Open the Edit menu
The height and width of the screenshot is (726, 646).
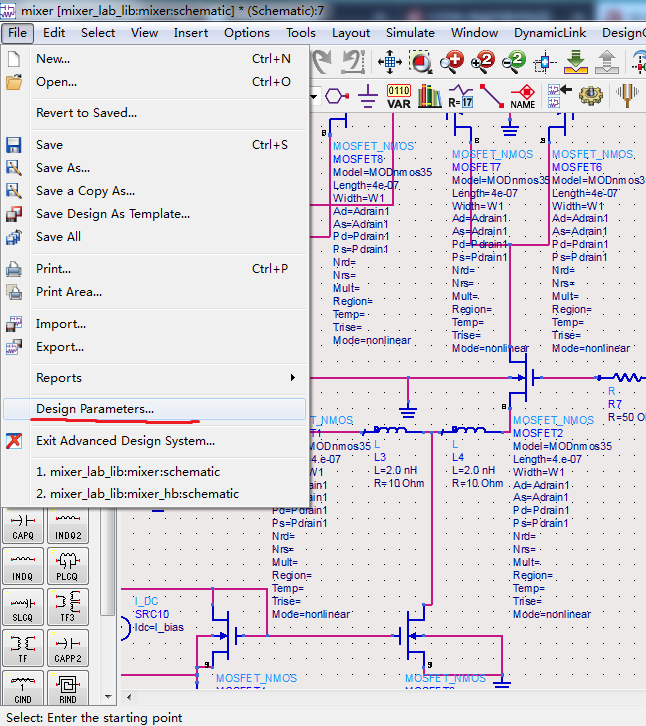click(x=54, y=33)
